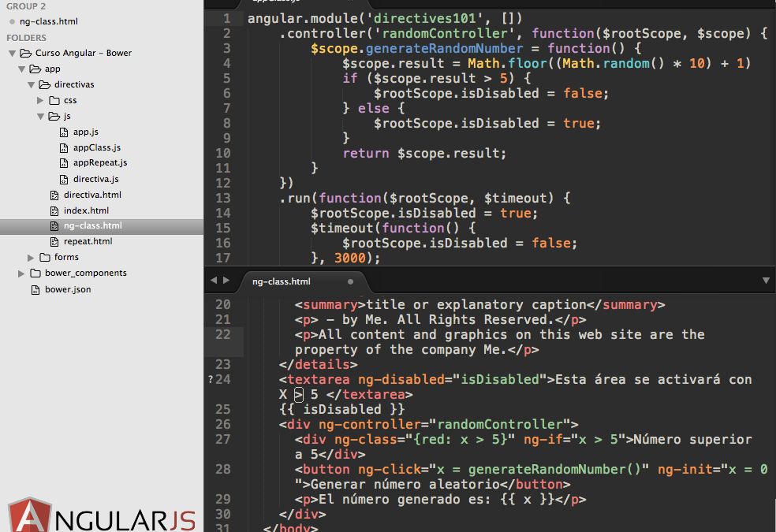Viewport: 776px width, 532px height.
Task: Click unsaved dot on ng-class.html tab
Action: pyautogui.click(x=350, y=281)
